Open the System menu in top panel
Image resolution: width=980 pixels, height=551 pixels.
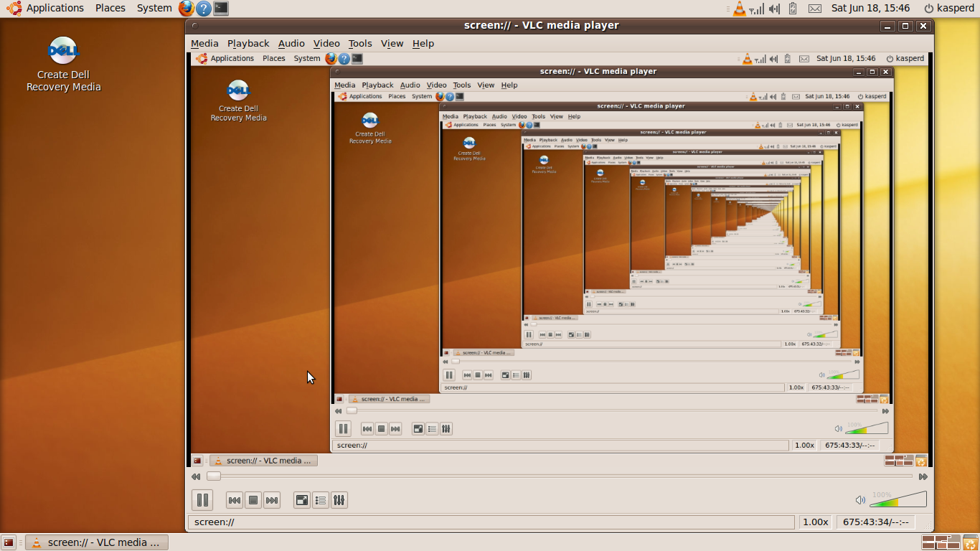[x=154, y=8]
